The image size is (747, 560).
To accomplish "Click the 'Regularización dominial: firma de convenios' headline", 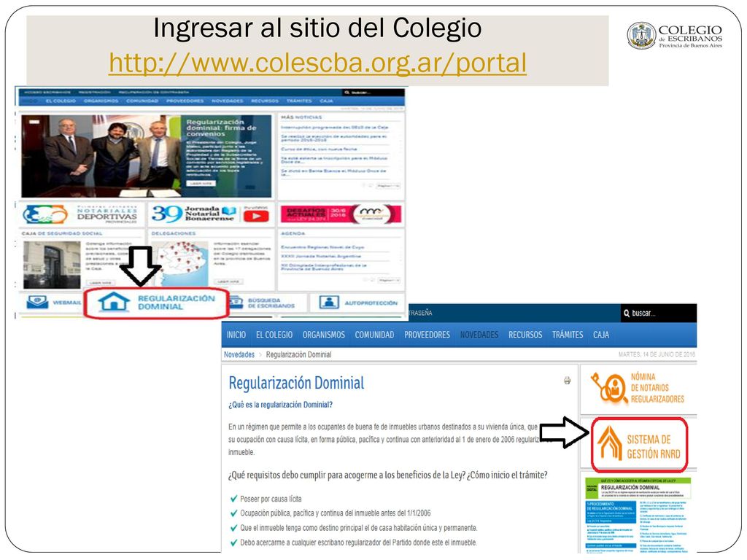I will pos(221,128).
